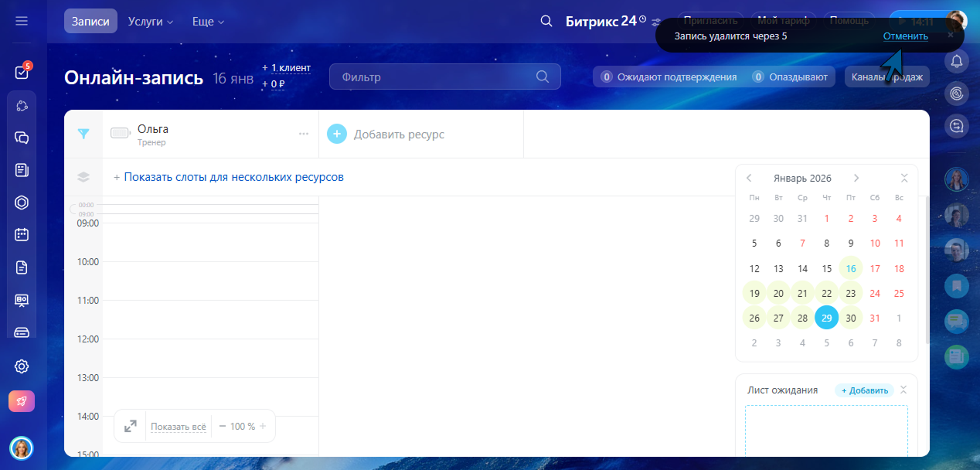Click the settings gear in sidebar
The height and width of the screenshot is (470, 980).
pyautogui.click(x=22, y=366)
